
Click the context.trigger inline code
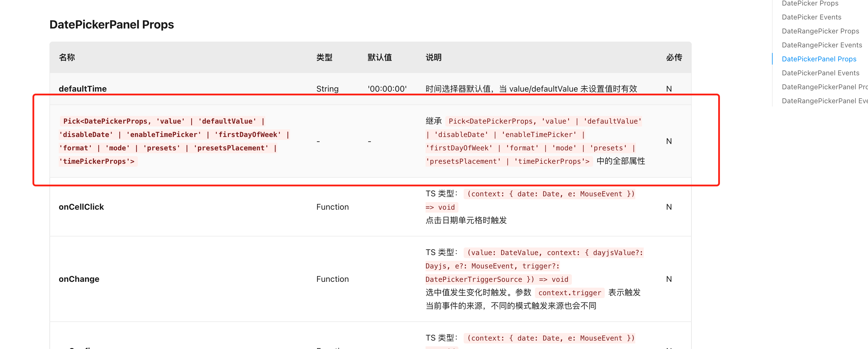pyautogui.click(x=570, y=292)
